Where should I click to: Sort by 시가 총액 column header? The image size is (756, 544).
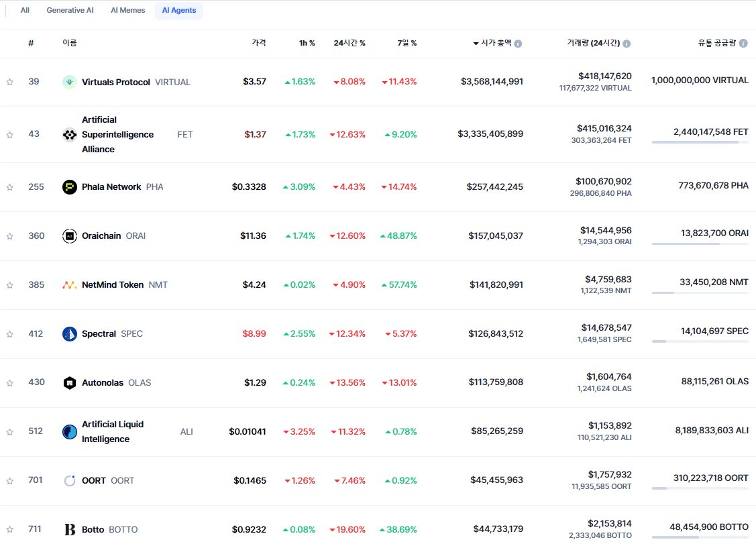point(496,43)
